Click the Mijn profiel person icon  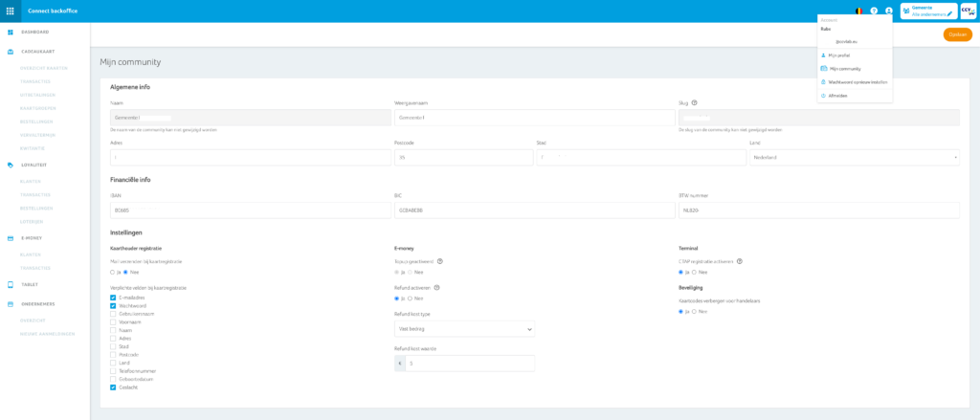pyautogui.click(x=824, y=55)
